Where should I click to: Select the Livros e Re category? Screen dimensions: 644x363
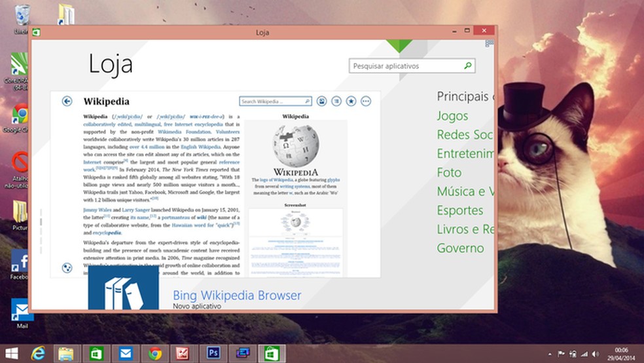465,229
